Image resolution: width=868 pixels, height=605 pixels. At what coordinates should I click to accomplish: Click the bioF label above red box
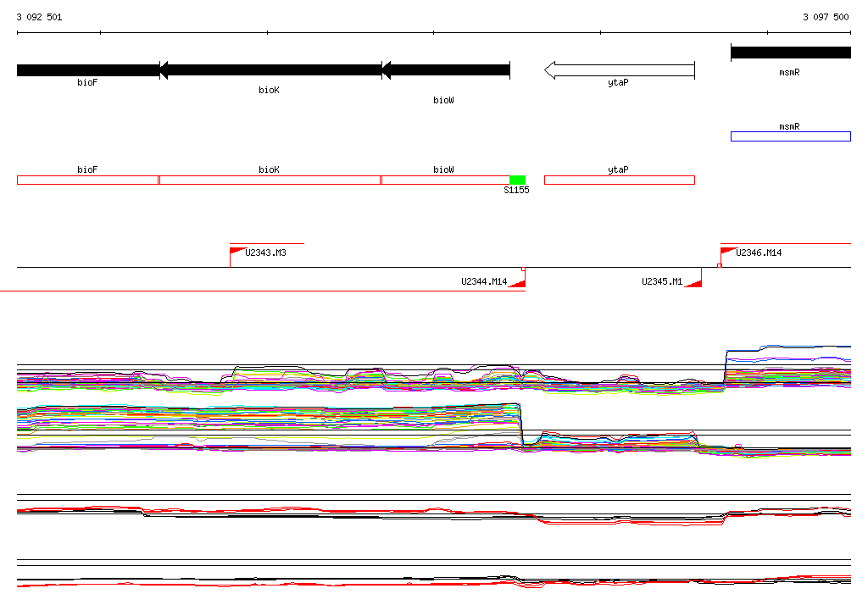coord(87,169)
